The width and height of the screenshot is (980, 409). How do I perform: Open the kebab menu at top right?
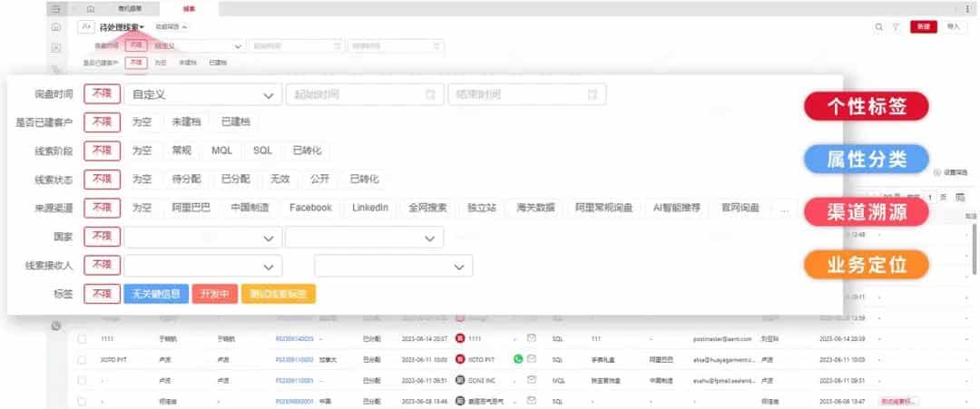[x=967, y=8]
